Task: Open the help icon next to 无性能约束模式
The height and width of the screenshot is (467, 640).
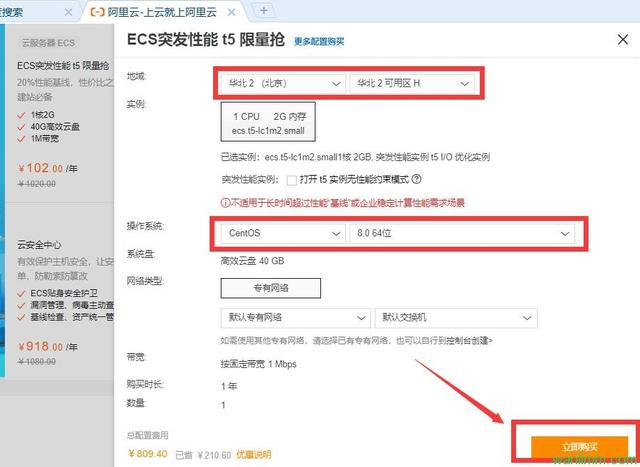Action: point(416,179)
